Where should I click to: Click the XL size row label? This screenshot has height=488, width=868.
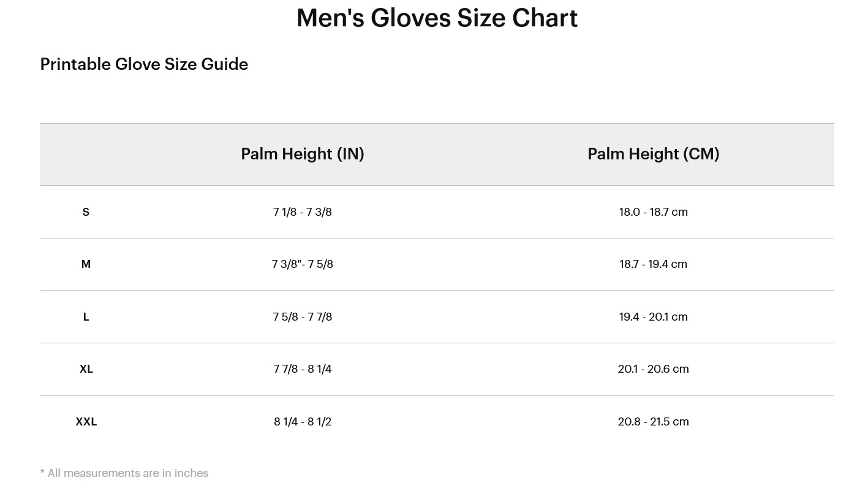(86, 369)
